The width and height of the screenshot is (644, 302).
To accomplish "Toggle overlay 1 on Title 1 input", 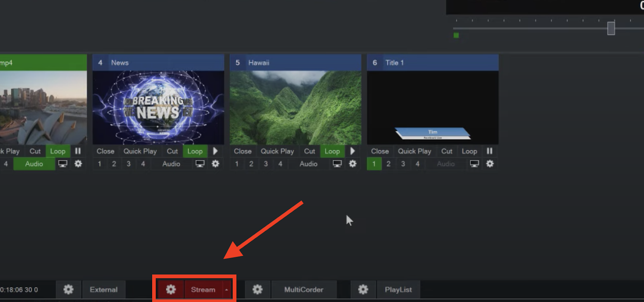I will (374, 164).
